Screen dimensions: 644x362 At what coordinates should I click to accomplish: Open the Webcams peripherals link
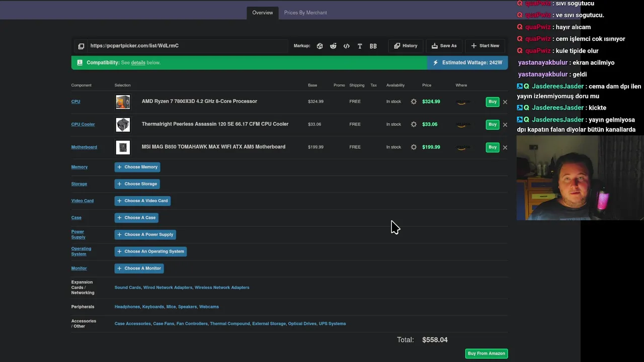tap(209, 307)
